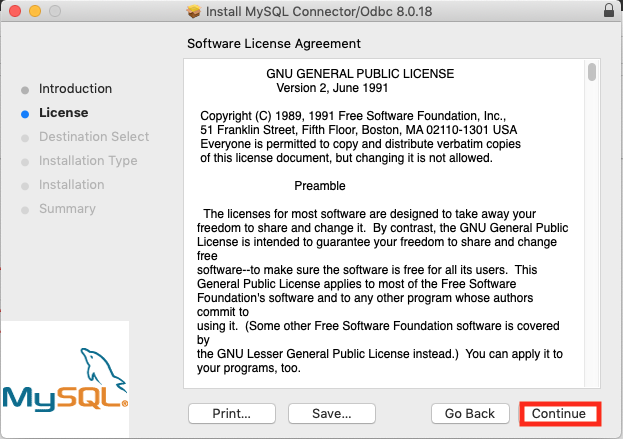Click the package icon in the title
Screen dimensions: 623x439
pyautogui.click(x=193, y=11)
